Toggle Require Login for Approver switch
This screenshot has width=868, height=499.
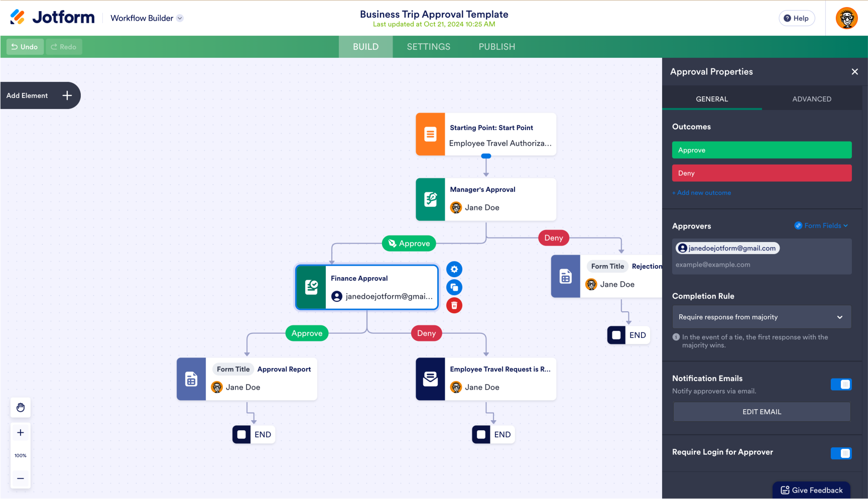tap(841, 453)
